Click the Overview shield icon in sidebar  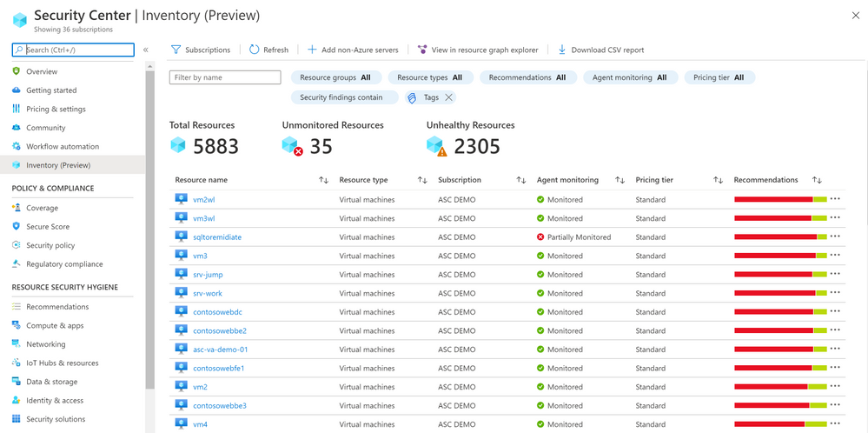click(16, 71)
